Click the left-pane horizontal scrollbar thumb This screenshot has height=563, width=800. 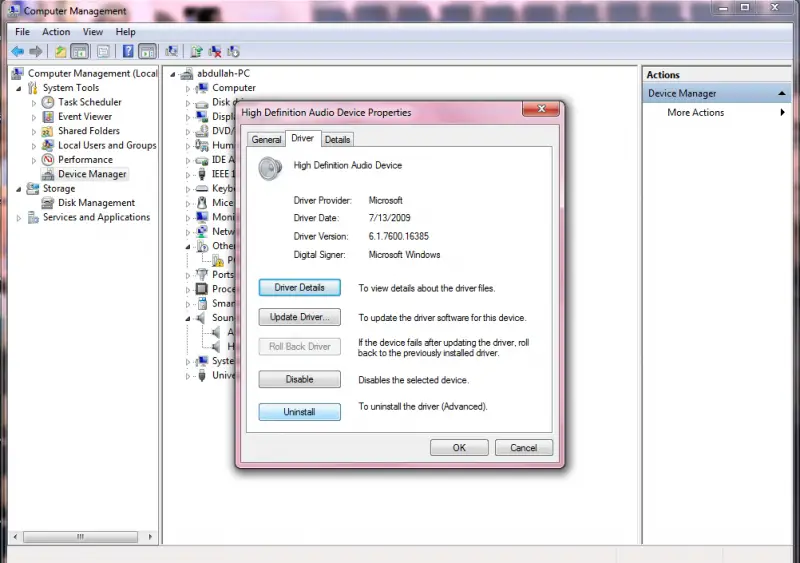pyautogui.click(x=80, y=536)
